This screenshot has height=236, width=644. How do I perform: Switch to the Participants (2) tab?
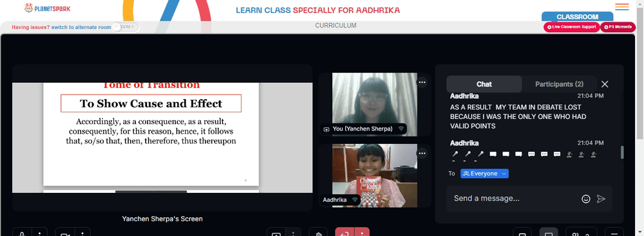click(559, 84)
